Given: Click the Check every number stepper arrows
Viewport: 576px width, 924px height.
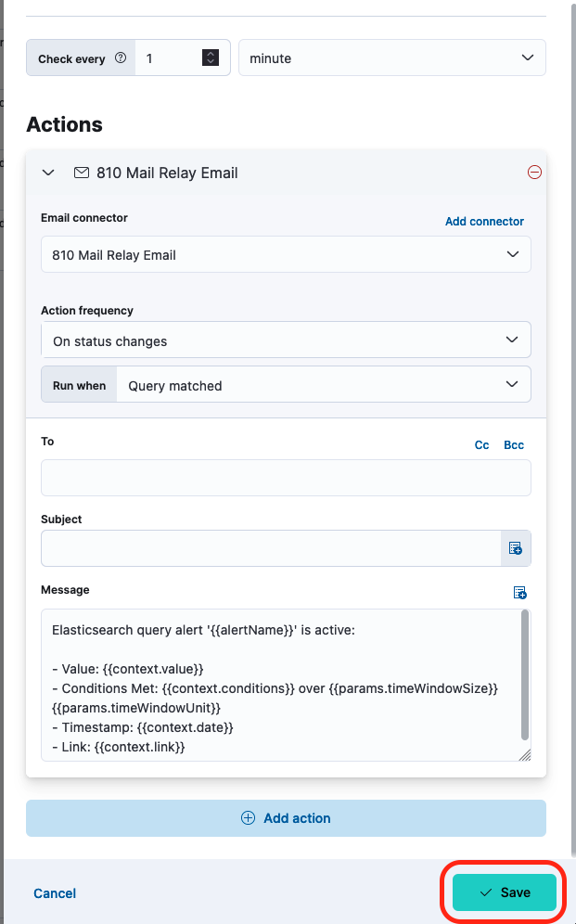Looking at the screenshot, I should (211, 58).
